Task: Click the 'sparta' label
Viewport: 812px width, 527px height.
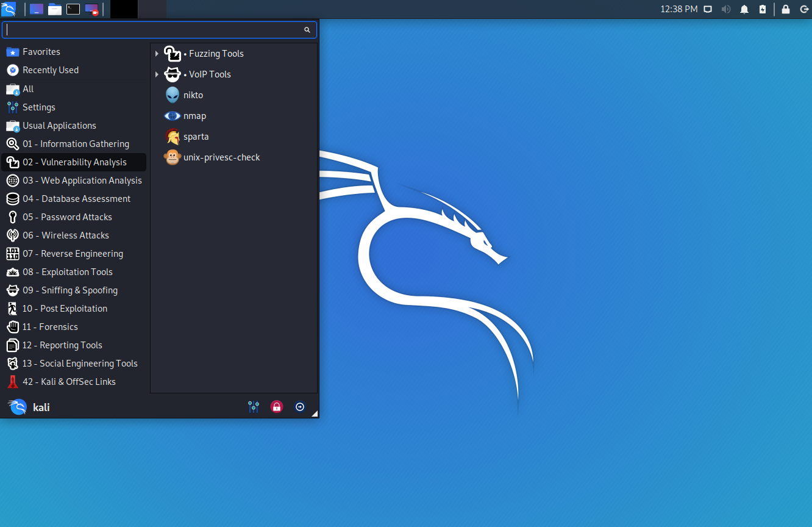Action: (196, 137)
